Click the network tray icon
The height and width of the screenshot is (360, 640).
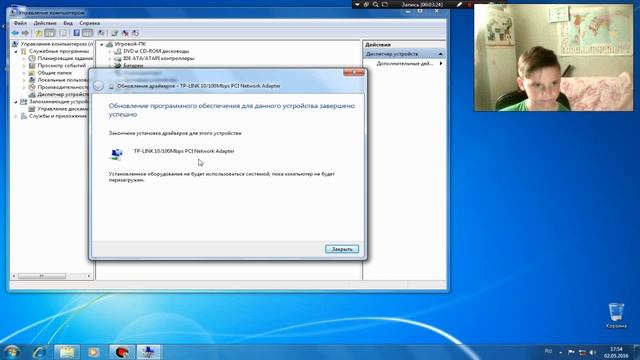[x=582, y=352]
